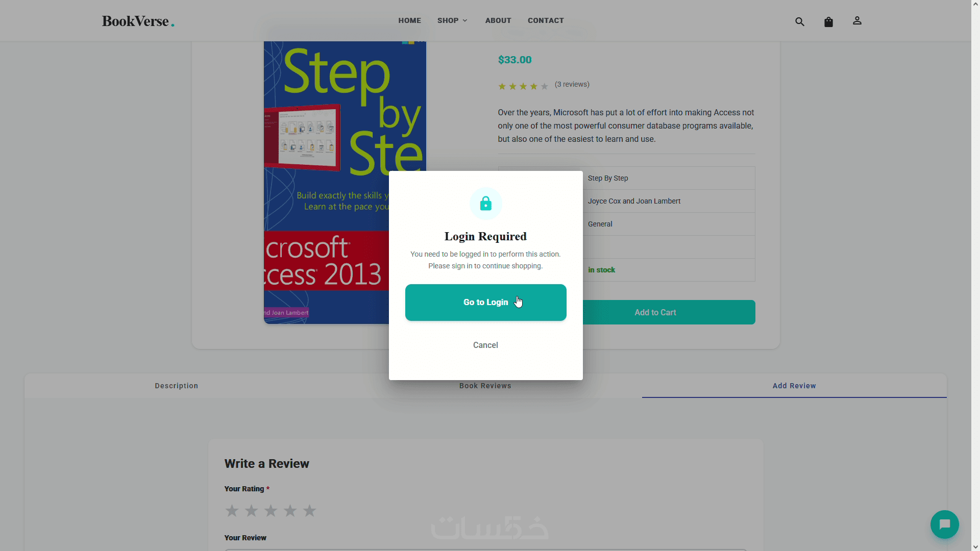Open the shopping bag cart icon
Viewport: 980px width, 551px height.
coord(828,21)
